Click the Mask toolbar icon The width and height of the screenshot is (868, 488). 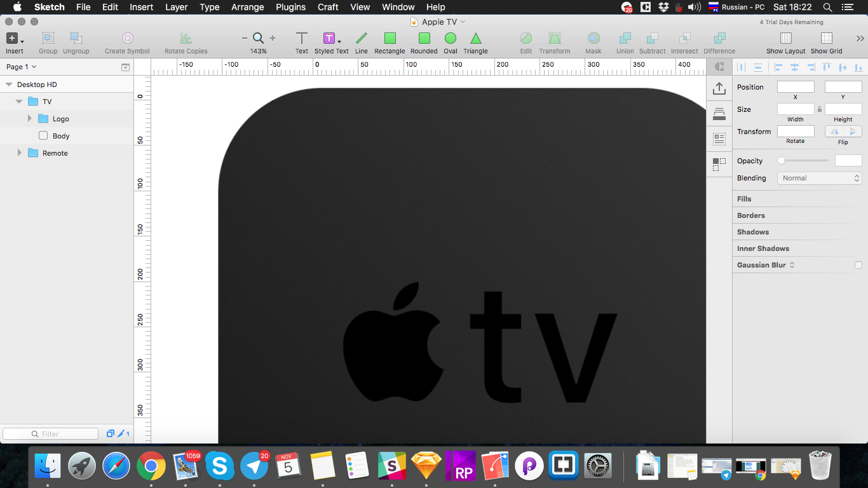click(x=593, y=39)
